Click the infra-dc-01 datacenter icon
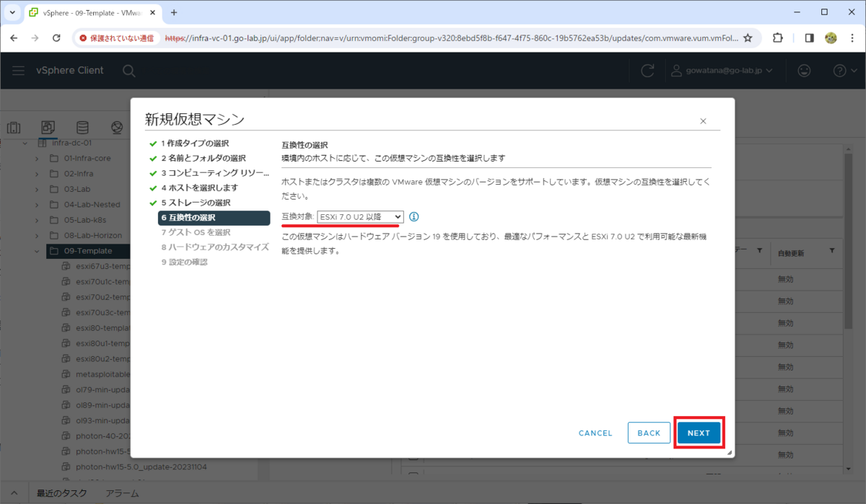 pos(42,143)
